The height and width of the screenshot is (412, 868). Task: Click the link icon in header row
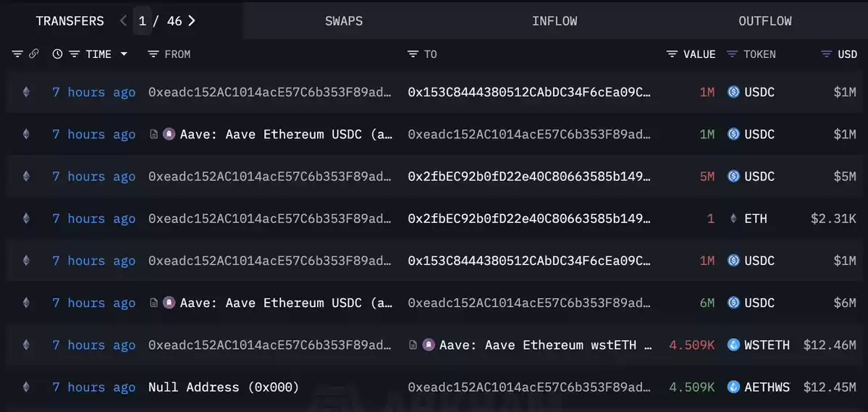34,54
